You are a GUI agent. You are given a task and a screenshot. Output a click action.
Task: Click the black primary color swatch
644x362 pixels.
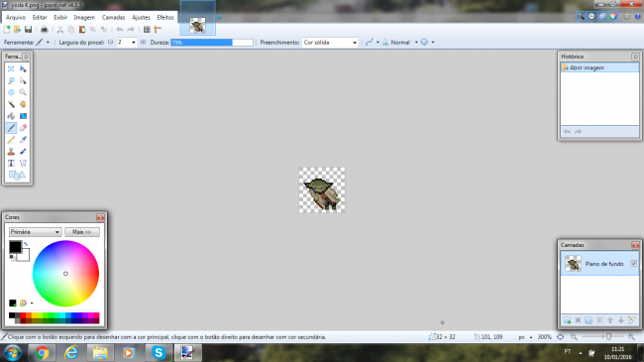(15, 247)
